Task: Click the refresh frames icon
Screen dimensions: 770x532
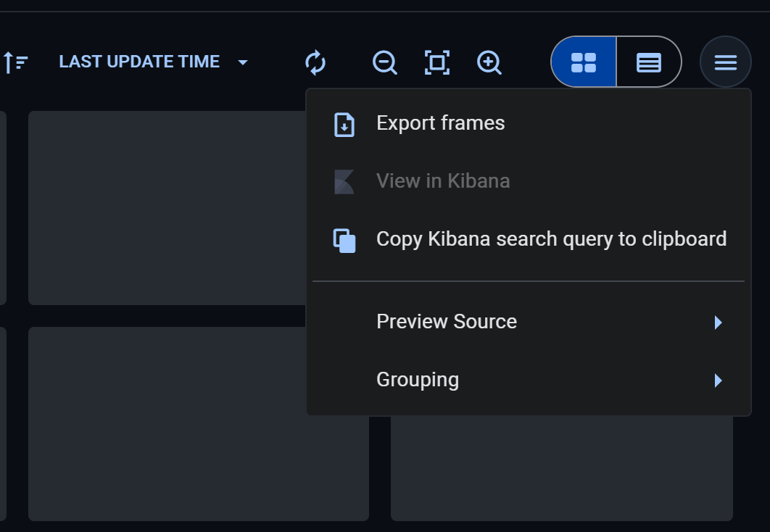Action: tap(315, 62)
